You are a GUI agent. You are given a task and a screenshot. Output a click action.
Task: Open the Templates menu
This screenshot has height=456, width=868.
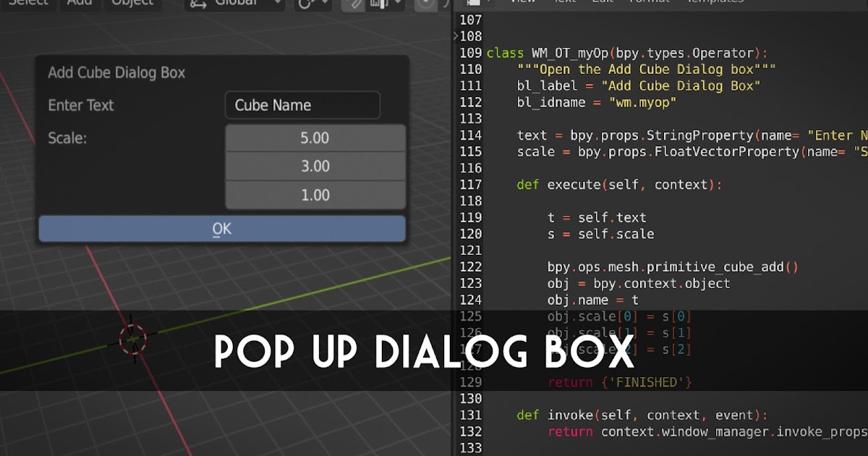[x=716, y=3]
